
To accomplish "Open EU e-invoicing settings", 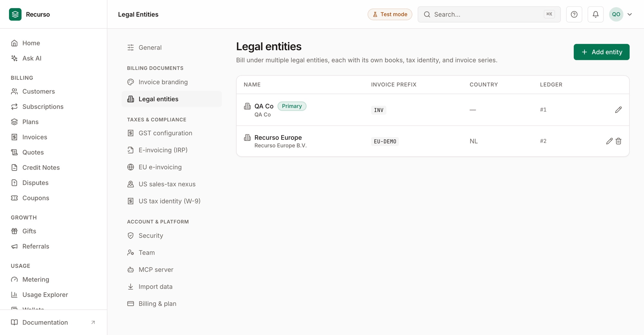I will click(160, 167).
